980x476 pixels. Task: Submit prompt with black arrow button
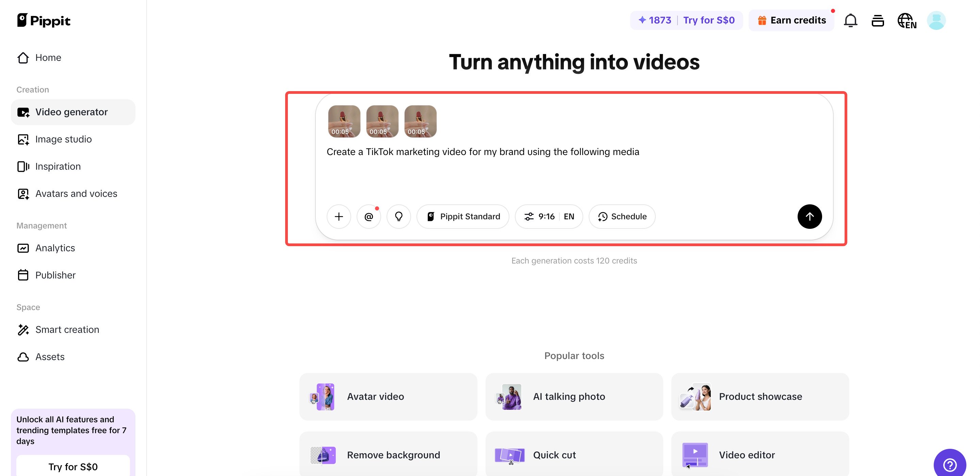[809, 217]
